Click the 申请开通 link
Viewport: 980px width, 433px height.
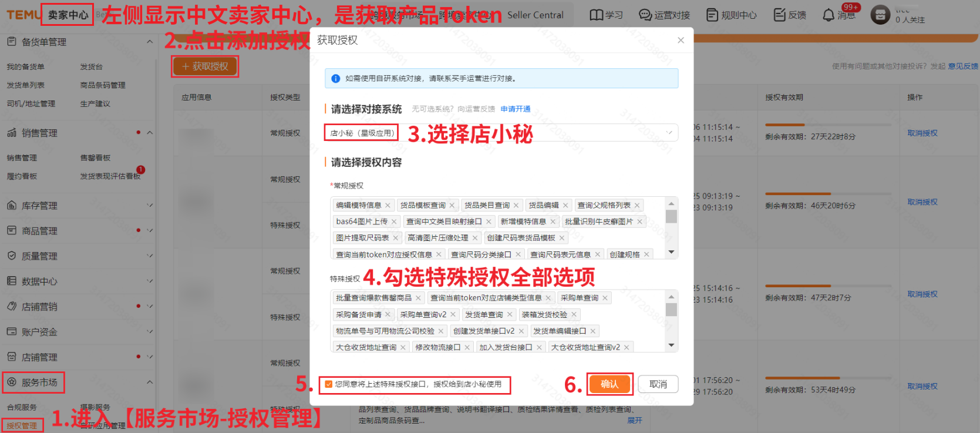click(516, 109)
